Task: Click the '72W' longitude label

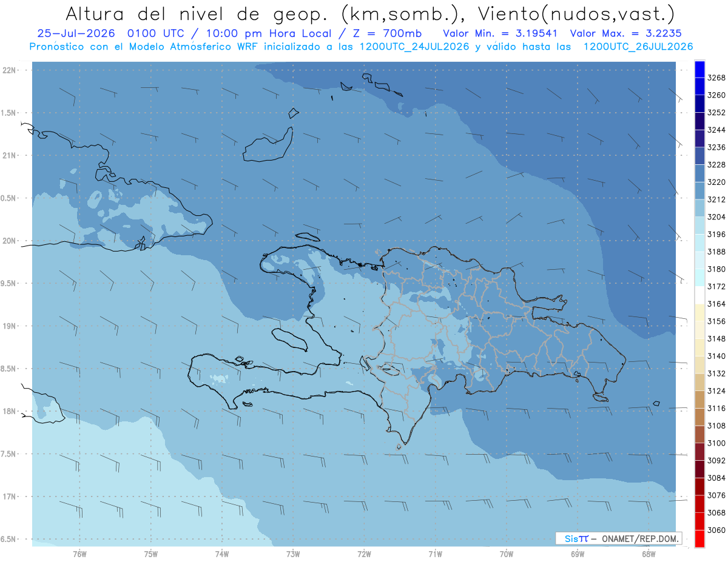Action: (x=364, y=554)
